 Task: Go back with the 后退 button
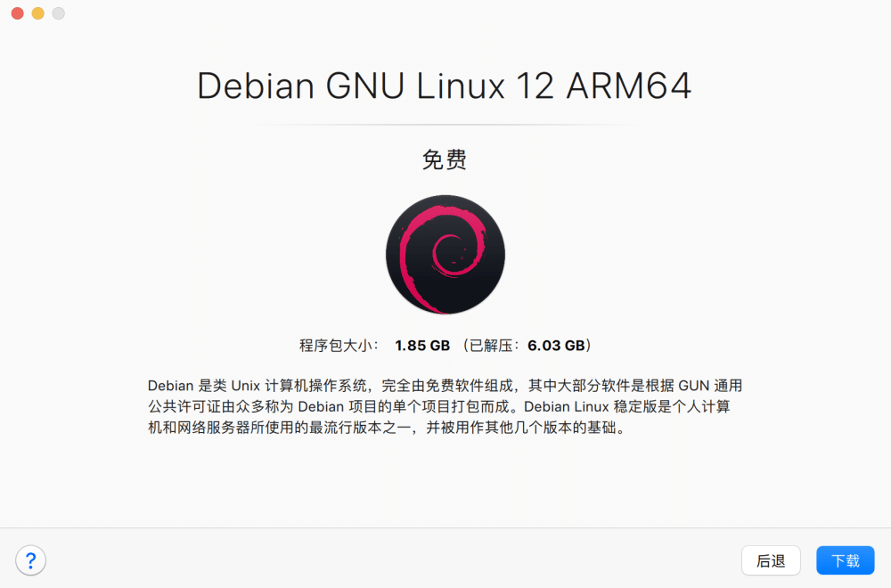tap(771, 560)
